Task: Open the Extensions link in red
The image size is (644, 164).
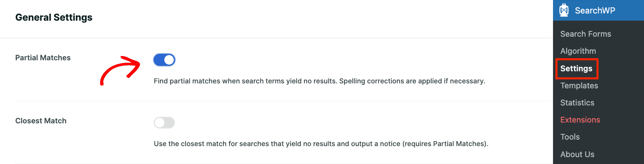Action: coord(580,120)
